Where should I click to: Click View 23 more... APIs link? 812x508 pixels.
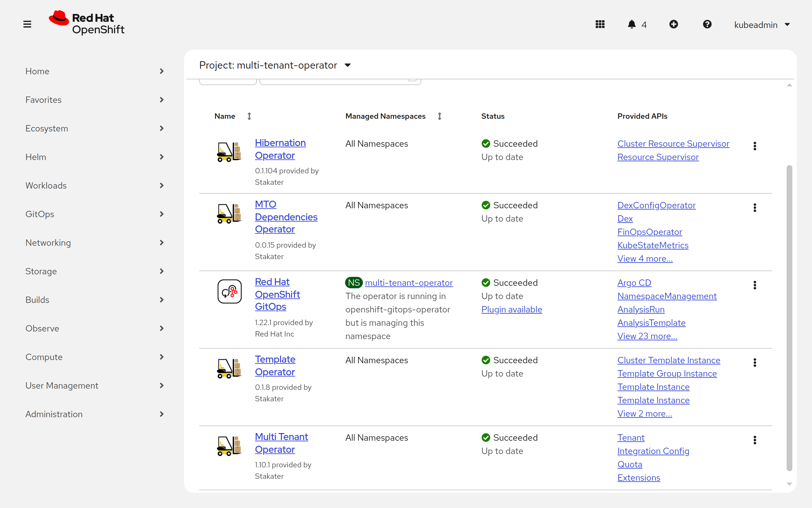pos(647,336)
